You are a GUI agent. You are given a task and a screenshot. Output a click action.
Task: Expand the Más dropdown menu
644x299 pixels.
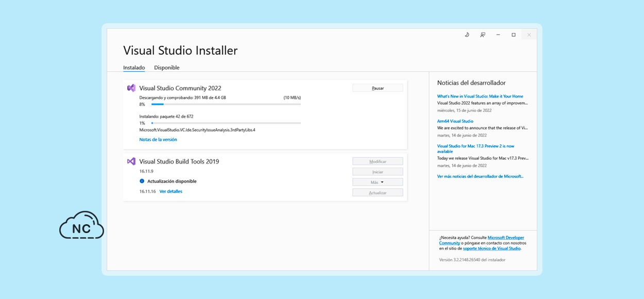tap(378, 182)
